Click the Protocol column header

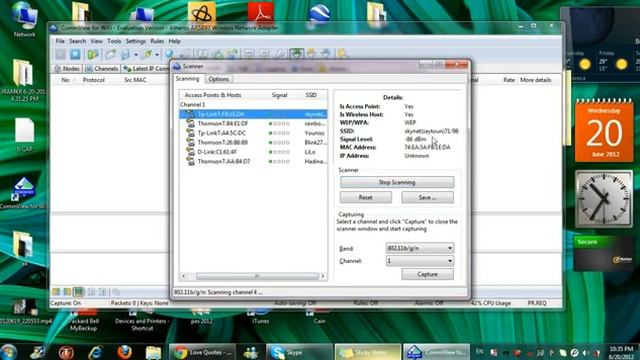(x=93, y=80)
